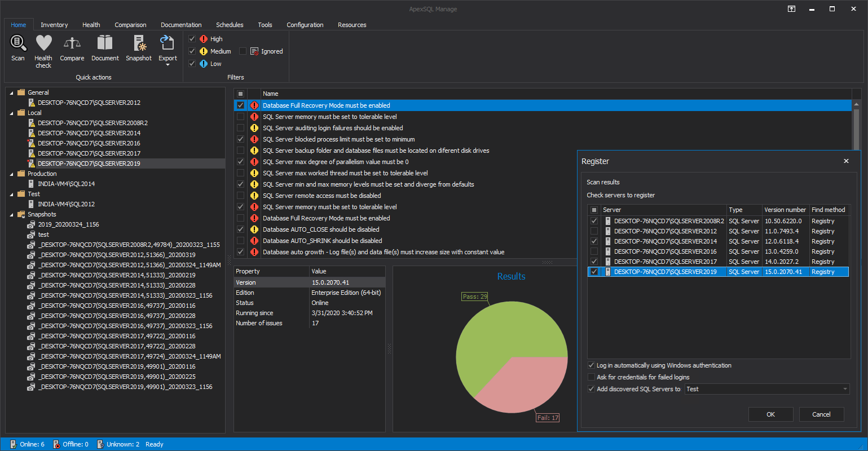The image size is (868, 451).
Task: Toggle the Low severity filter checkbox
Action: click(192, 64)
